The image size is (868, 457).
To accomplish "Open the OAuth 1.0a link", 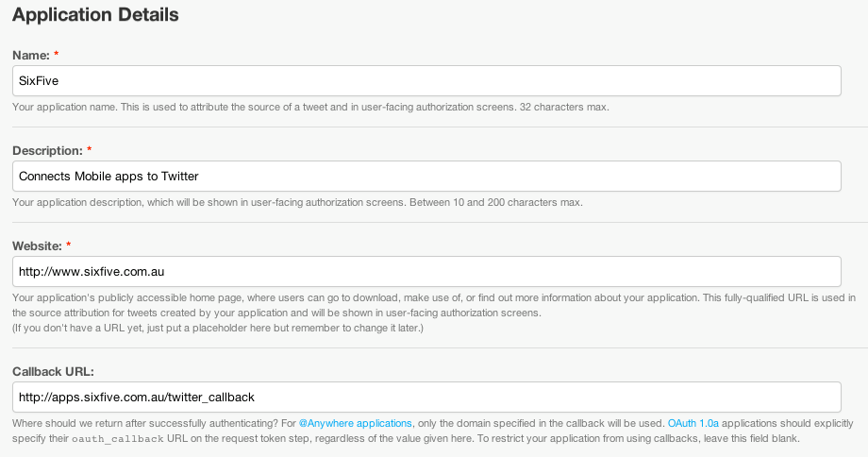I will (693, 423).
